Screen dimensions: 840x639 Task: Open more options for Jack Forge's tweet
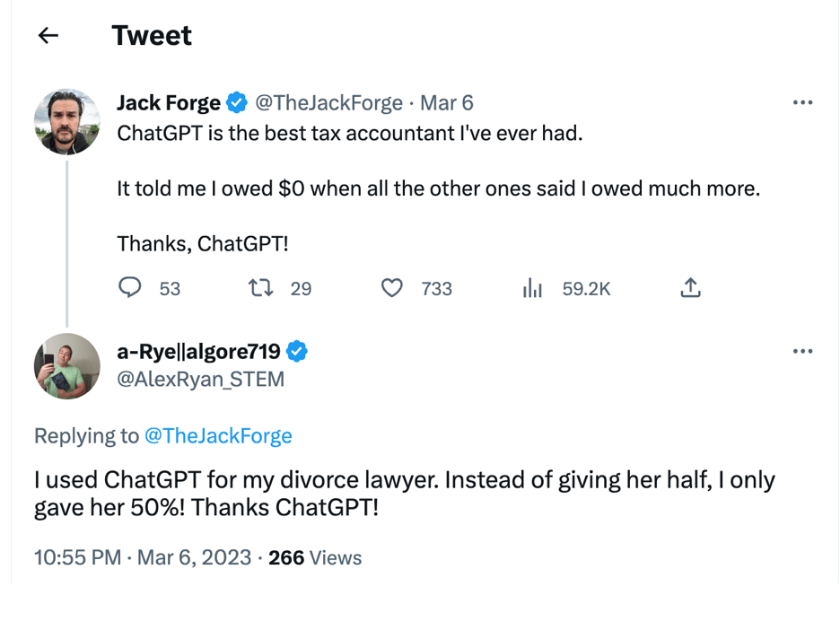(x=802, y=103)
